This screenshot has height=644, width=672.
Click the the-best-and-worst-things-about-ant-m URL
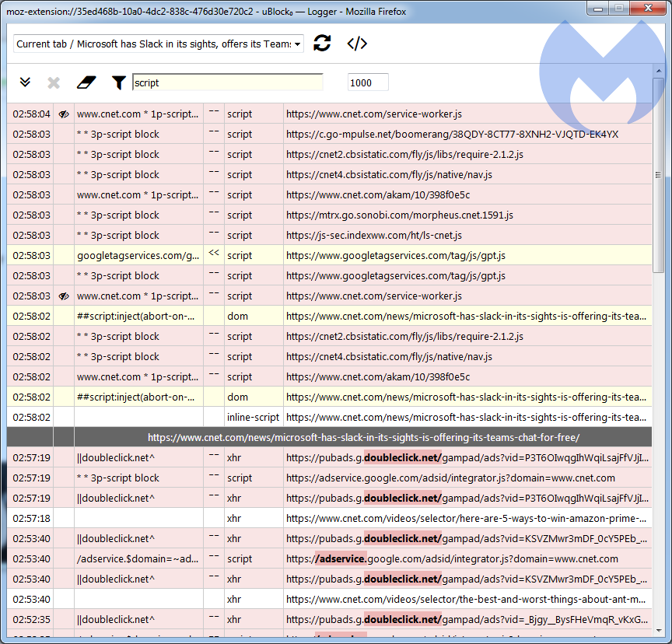point(466,599)
